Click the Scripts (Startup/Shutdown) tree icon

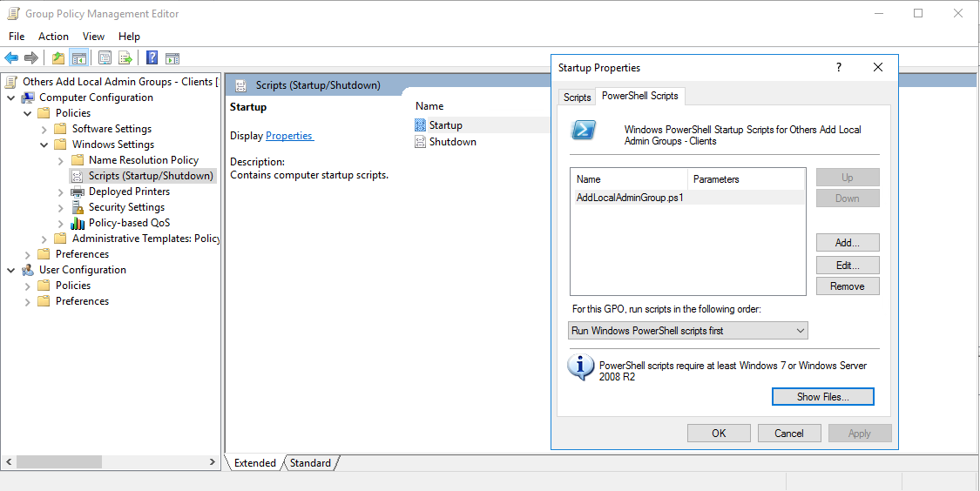pyautogui.click(x=78, y=176)
